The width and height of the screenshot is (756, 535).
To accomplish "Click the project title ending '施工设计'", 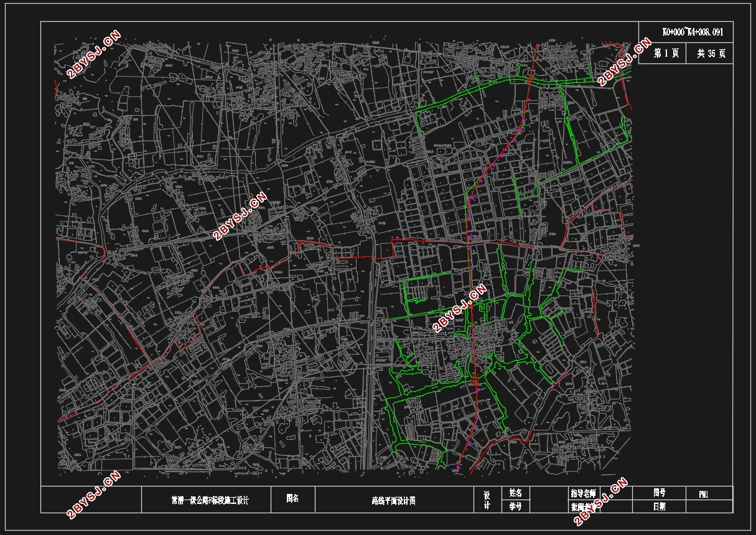I will [x=210, y=500].
